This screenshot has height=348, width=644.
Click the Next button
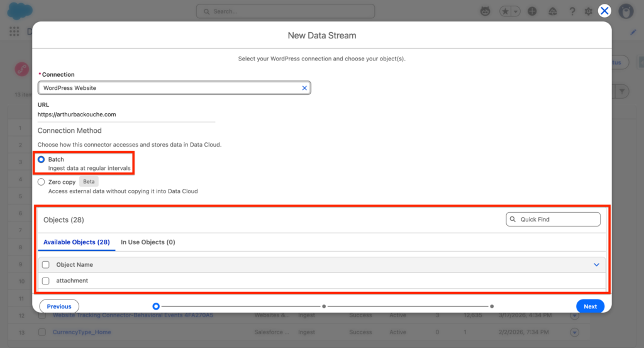[x=590, y=306]
